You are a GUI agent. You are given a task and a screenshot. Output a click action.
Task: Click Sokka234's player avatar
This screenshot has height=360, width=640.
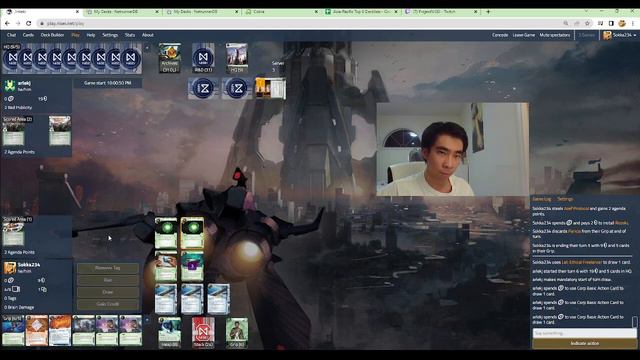point(10,268)
